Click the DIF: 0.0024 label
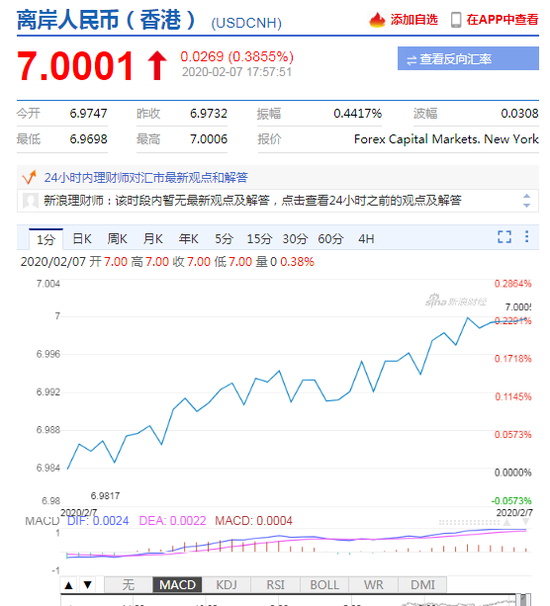This screenshot has width=550, height=606. click(98, 521)
